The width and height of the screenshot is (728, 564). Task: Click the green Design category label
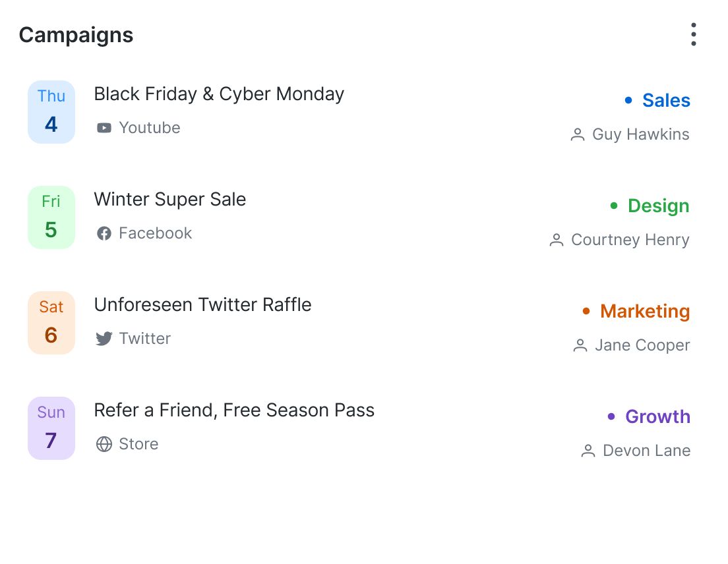[x=658, y=206]
